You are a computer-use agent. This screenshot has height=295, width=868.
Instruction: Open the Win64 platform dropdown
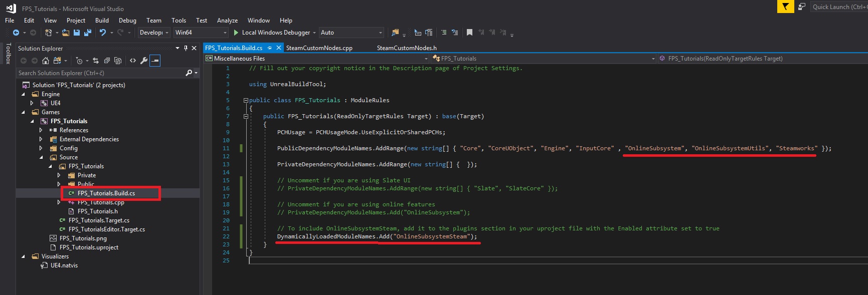click(225, 33)
